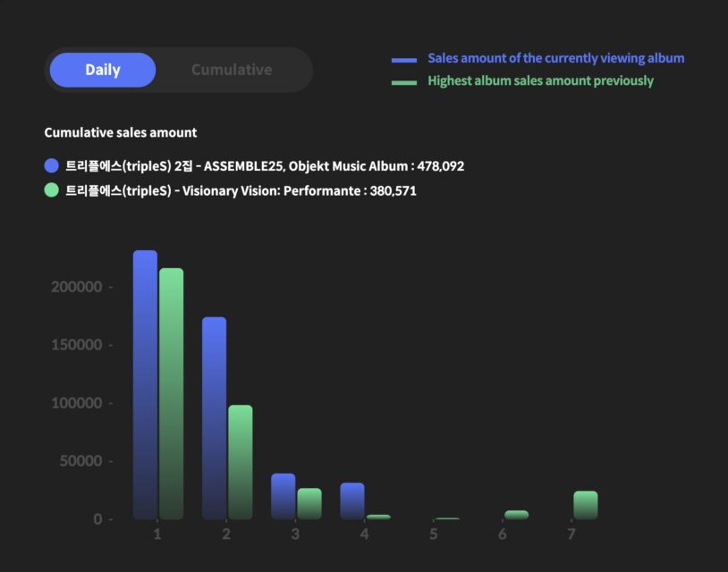Click the blue legend line marker
Screen dimensions: 728x572
click(404, 60)
